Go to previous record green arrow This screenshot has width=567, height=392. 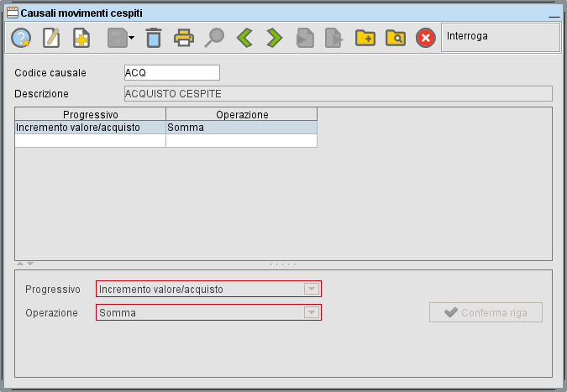(244, 38)
